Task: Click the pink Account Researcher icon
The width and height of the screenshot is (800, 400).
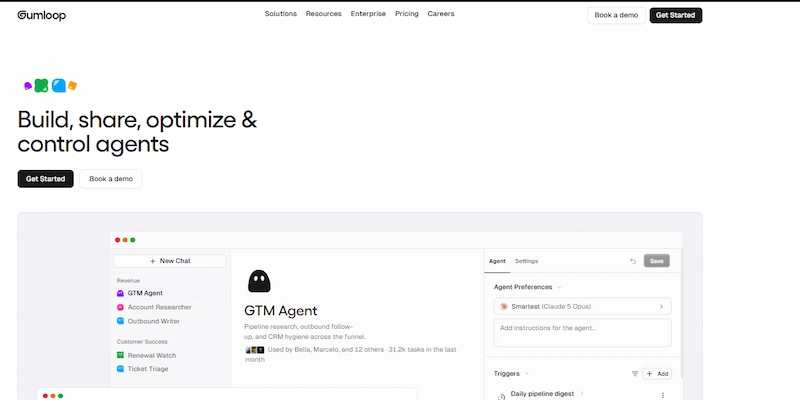Action: pos(120,307)
